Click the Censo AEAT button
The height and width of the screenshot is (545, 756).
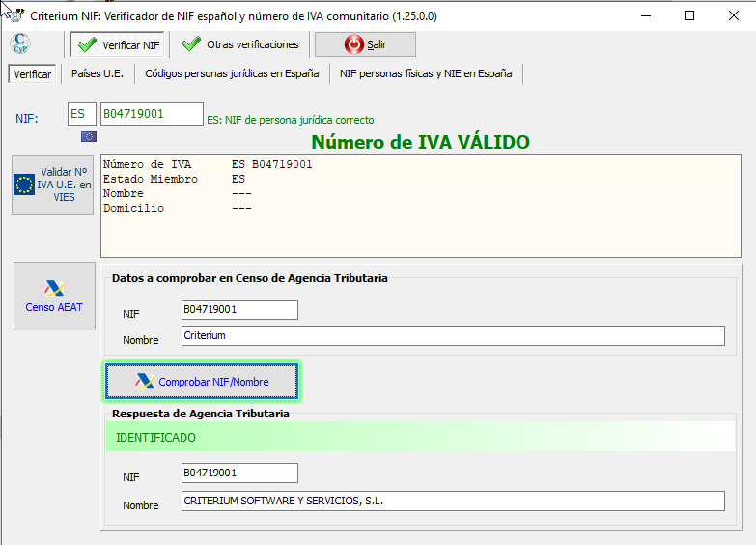pyautogui.click(x=54, y=297)
